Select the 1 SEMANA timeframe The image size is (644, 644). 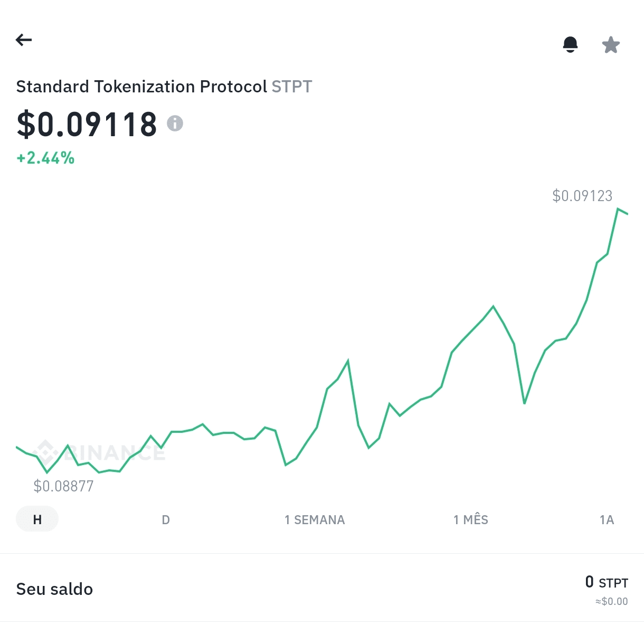point(315,520)
